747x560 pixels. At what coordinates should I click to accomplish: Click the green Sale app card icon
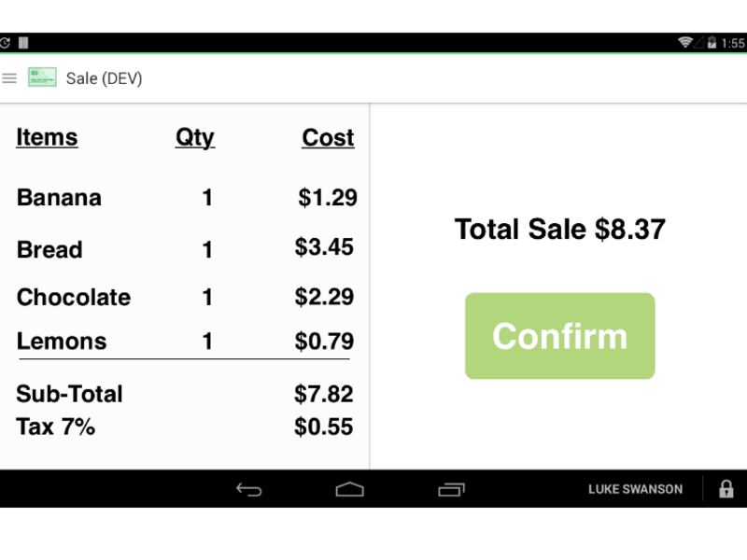point(42,77)
